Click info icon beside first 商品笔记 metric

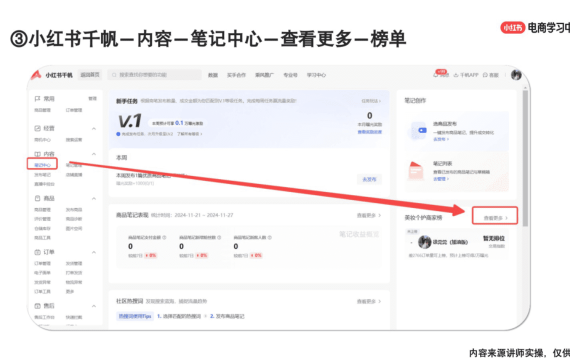tap(164, 237)
